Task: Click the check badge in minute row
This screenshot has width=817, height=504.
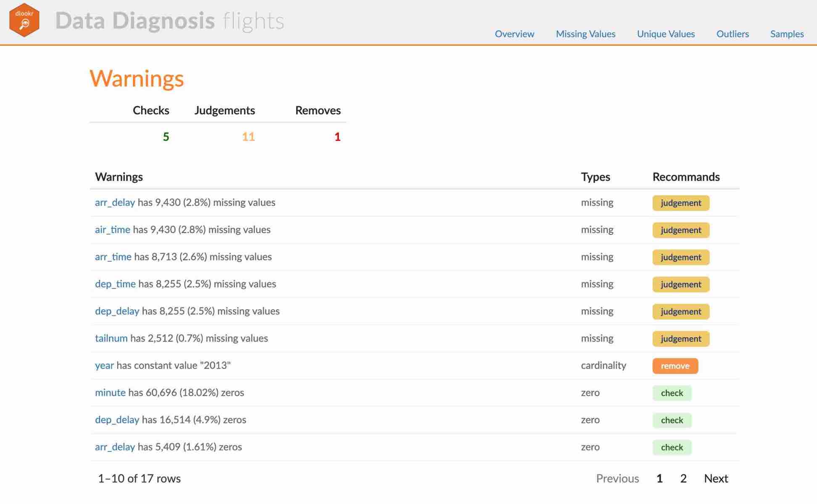Action: 672,393
